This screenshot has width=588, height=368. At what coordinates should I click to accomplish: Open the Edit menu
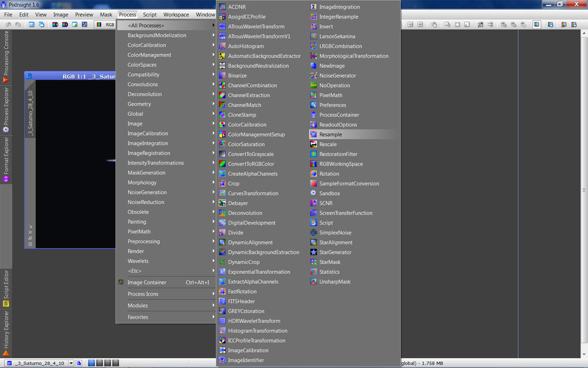(24, 14)
